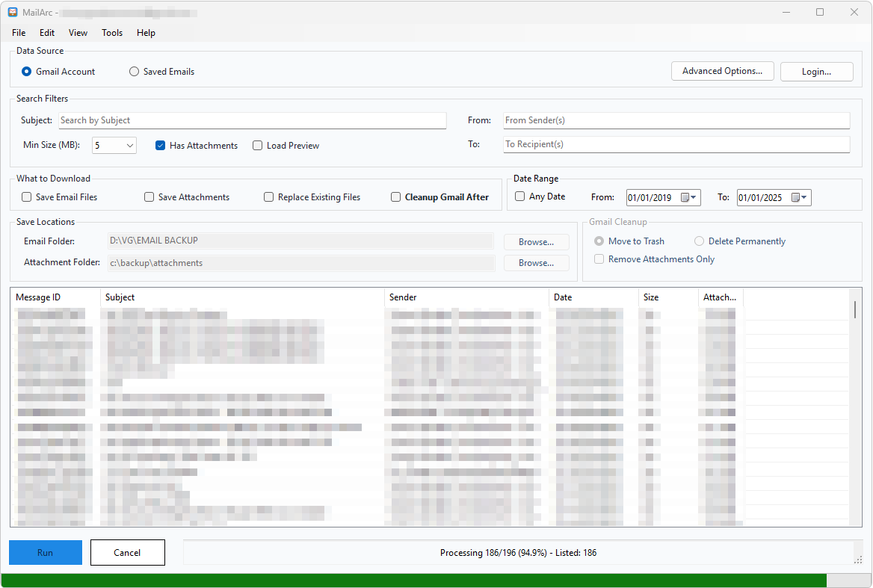The width and height of the screenshot is (873, 588).
Task: Click the 01/01/2019 From date value
Action: tap(650, 198)
